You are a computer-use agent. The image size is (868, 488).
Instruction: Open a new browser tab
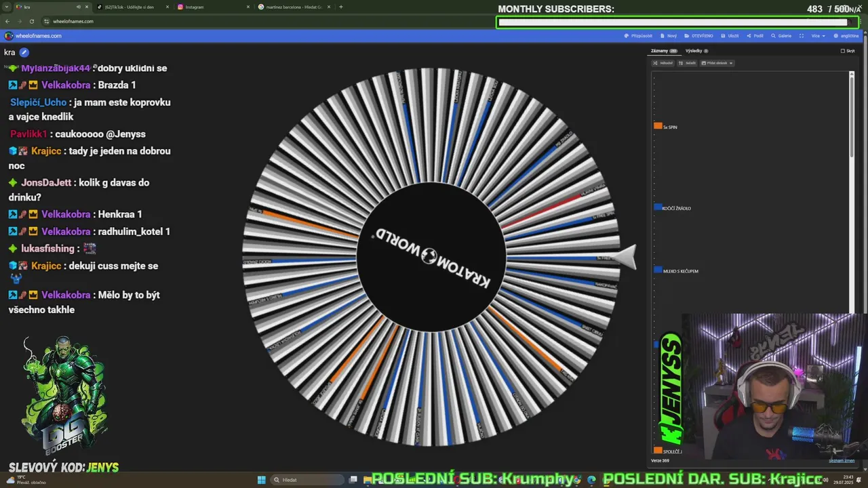[340, 7]
